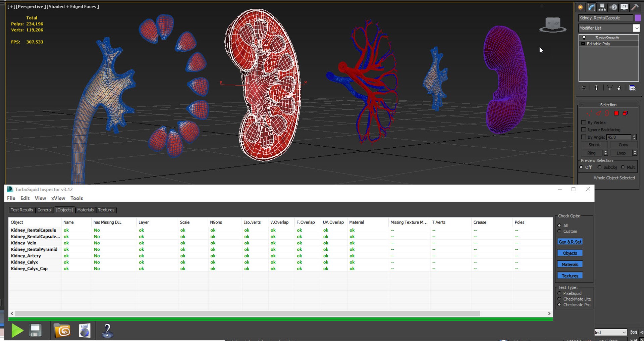Switch to the Test Results tab
Image resolution: width=644 pixels, height=341 pixels.
pos(22,210)
